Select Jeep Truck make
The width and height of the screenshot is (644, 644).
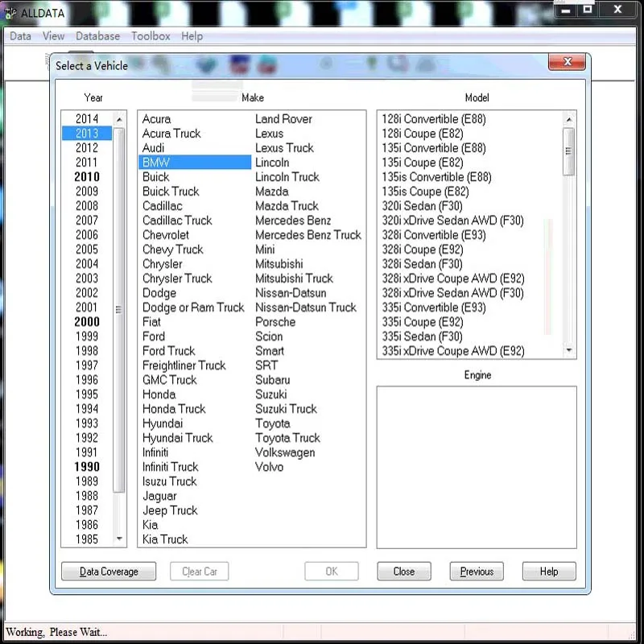click(x=170, y=510)
